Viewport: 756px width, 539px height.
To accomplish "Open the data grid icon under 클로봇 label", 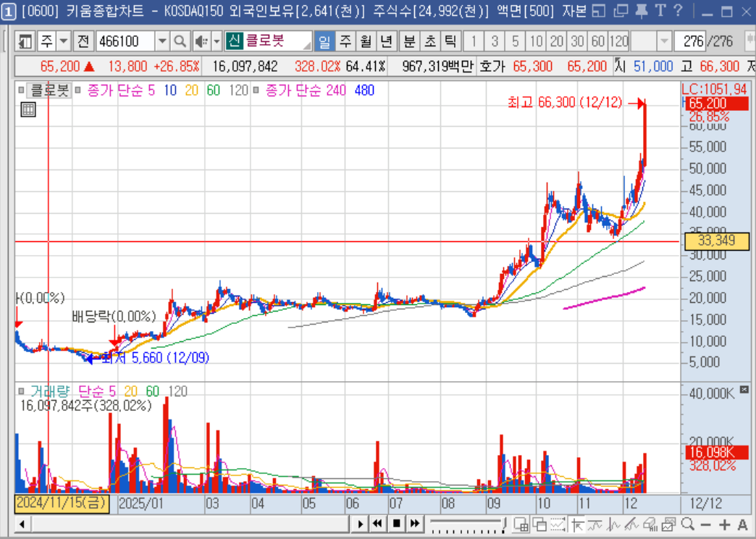I will tap(28, 110).
